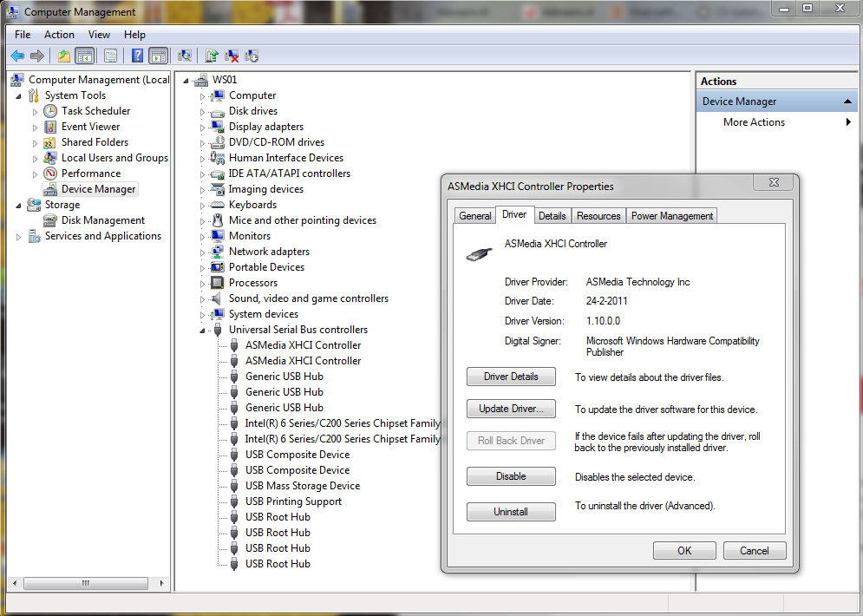Click the Uninstall button in the properties dialog
The image size is (863, 616).
(x=512, y=512)
